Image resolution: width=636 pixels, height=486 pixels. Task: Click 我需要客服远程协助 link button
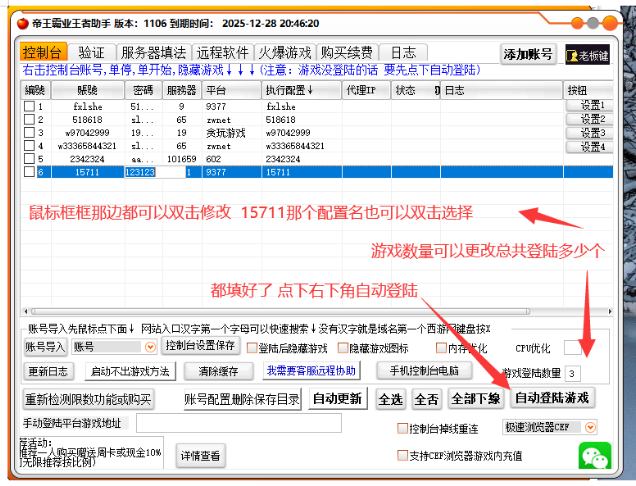[312, 370]
